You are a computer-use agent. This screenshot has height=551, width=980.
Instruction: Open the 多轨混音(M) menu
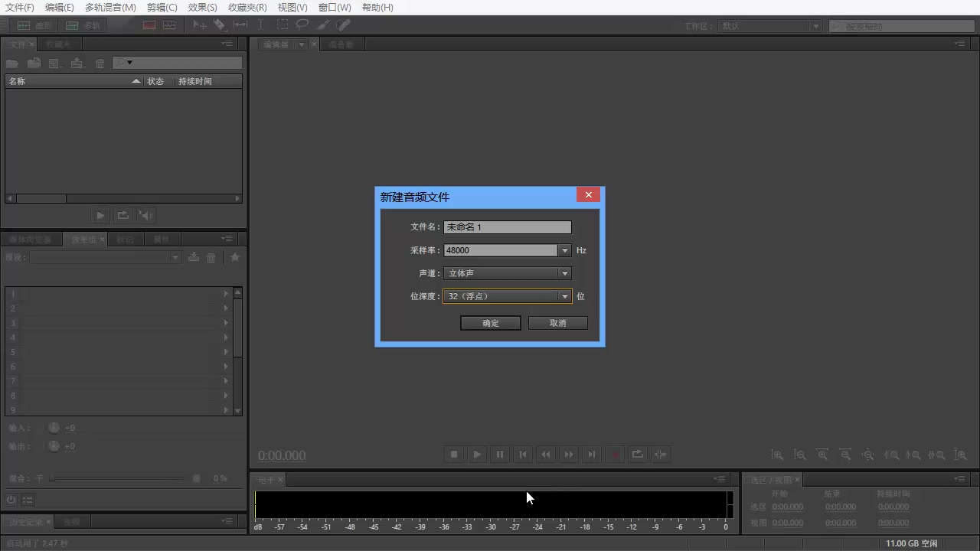click(110, 8)
